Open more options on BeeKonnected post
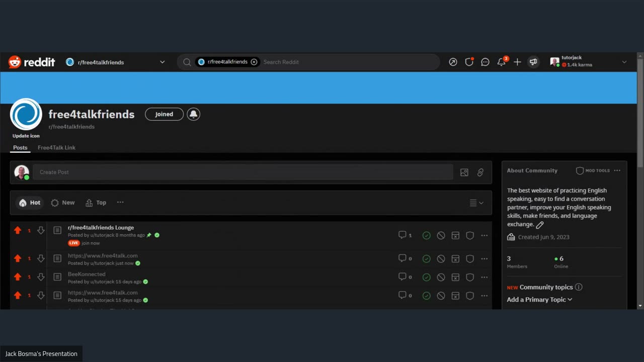 pyautogui.click(x=485, y=278)
